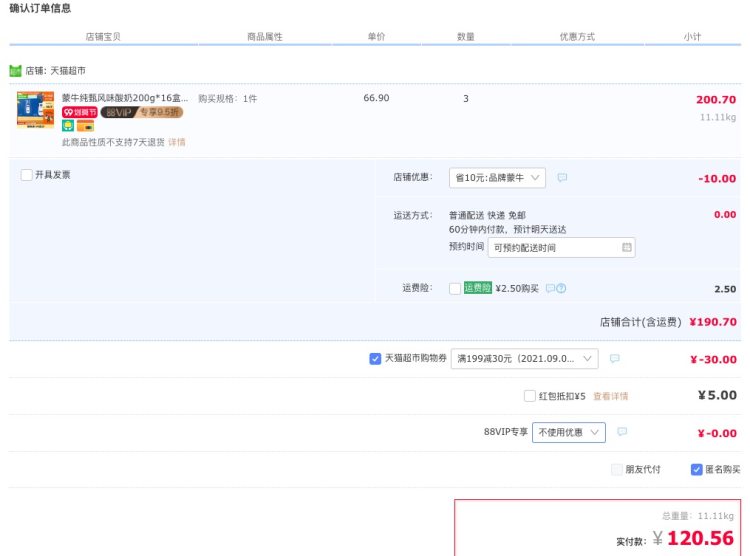Click the question mark help icon beside 运费险
The width and height of the screenshot is (750, 556).
pos(561,289)
